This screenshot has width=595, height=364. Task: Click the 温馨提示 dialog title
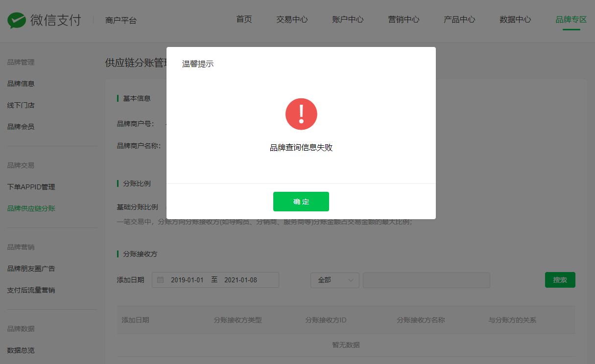pyautogui.click(x=198, y=64)
